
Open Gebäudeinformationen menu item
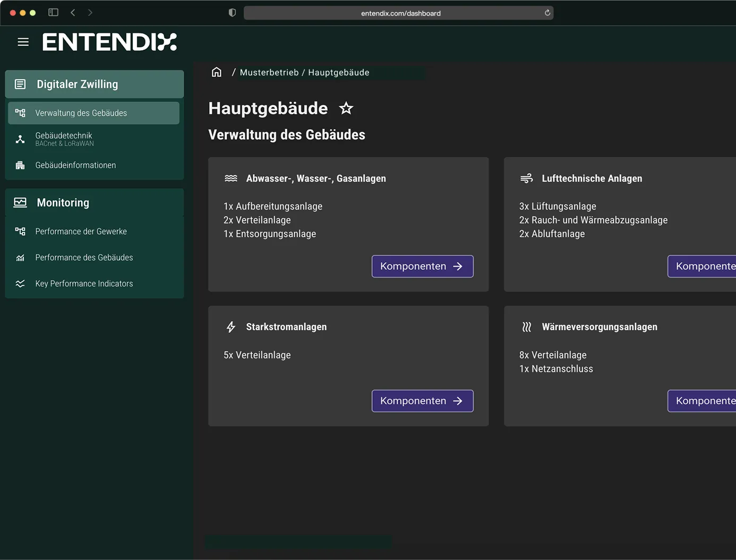(x=93, y=165)
